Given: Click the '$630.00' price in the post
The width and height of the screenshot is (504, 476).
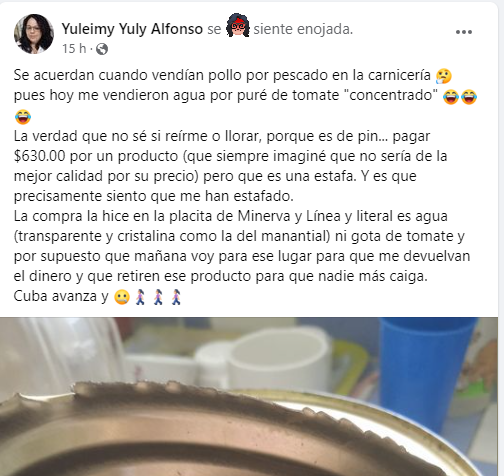Looking at the screenshot, I should click(40, 156).
